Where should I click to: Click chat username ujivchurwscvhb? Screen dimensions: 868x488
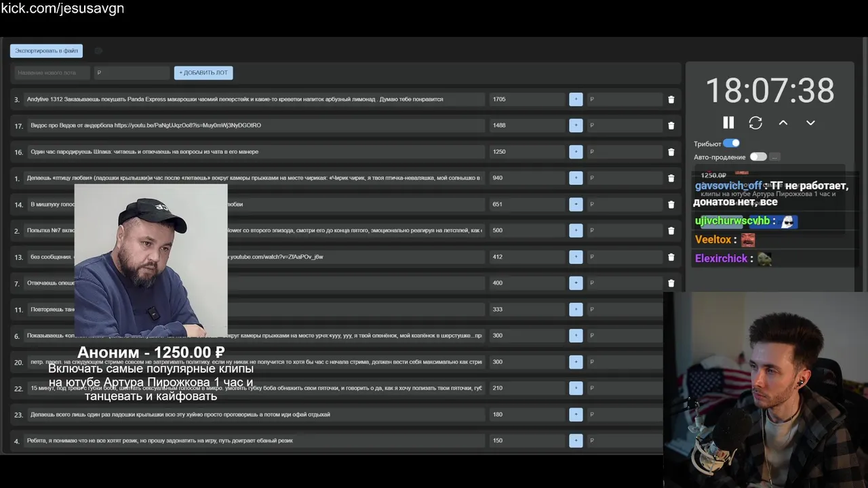click(732, 221)
